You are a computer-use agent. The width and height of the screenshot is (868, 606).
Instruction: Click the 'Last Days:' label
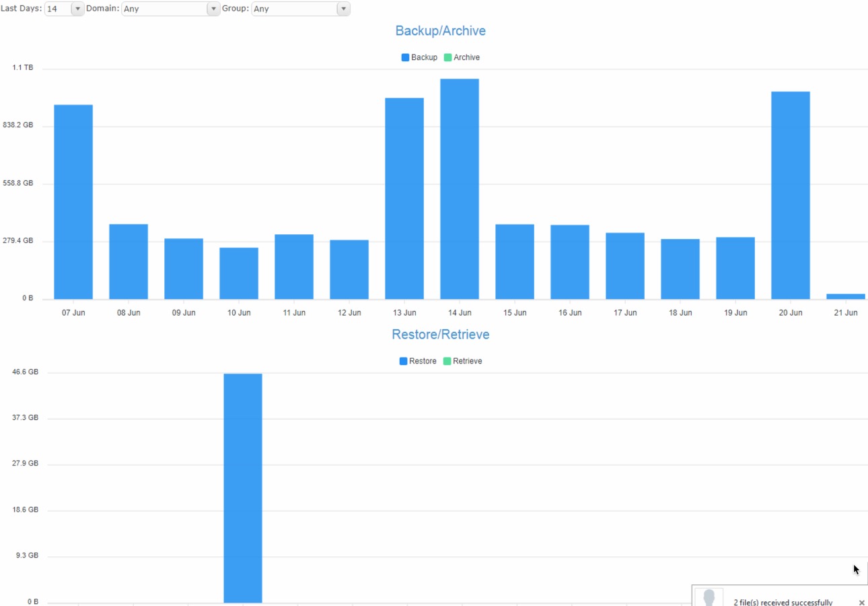tap(21, 9)
